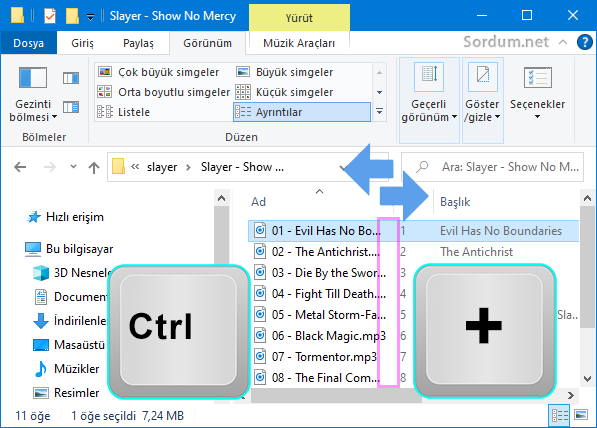The width and height of the screenshot is (597, 428).
Task: Switch to the Paylaş ribbon tab
Action: (138, 43)
